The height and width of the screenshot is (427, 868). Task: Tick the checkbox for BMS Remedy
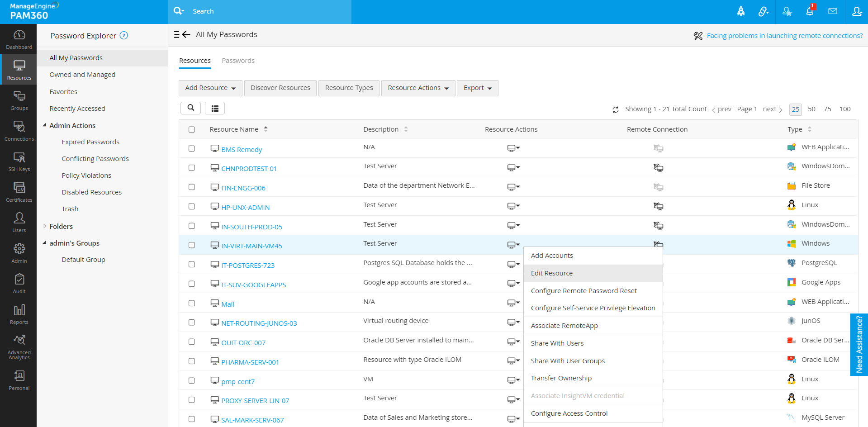[x=192, y=148]
